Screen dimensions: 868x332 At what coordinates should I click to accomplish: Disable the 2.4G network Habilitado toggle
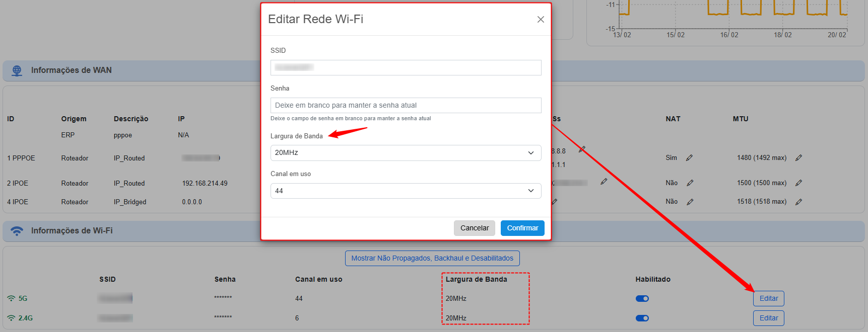(x=642, y=318)
